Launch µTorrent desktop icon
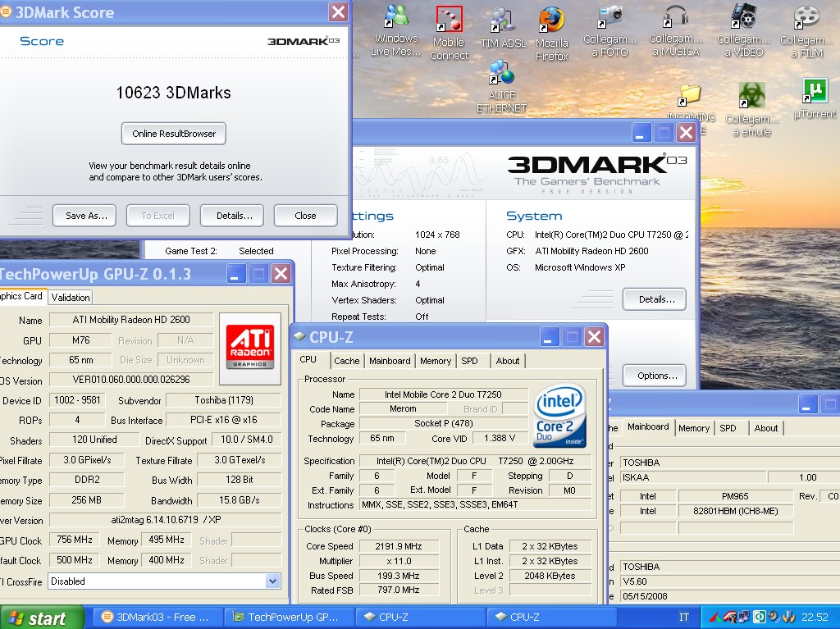The width and height of the screenshot is (840, 629). [x=815, y=98]
